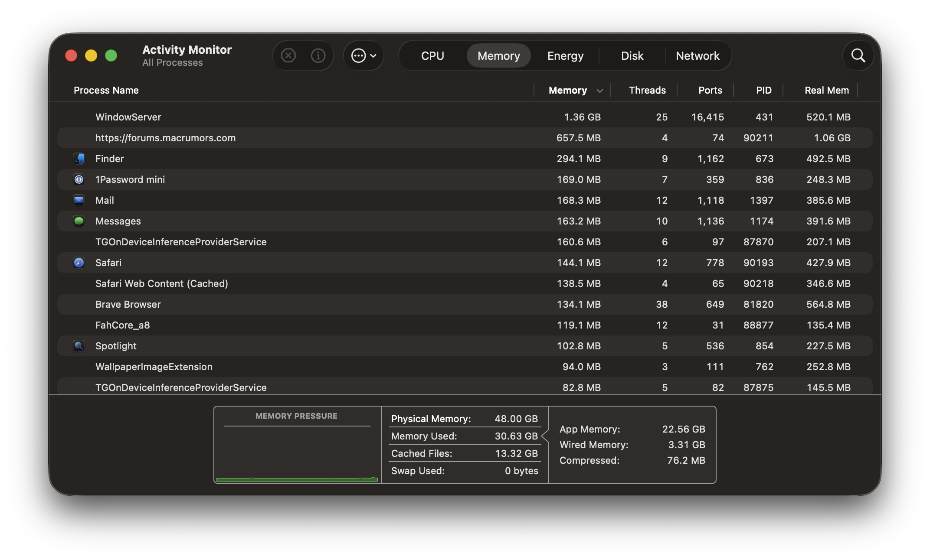Click the Compressed 76.2 MB value

[686, 460]
